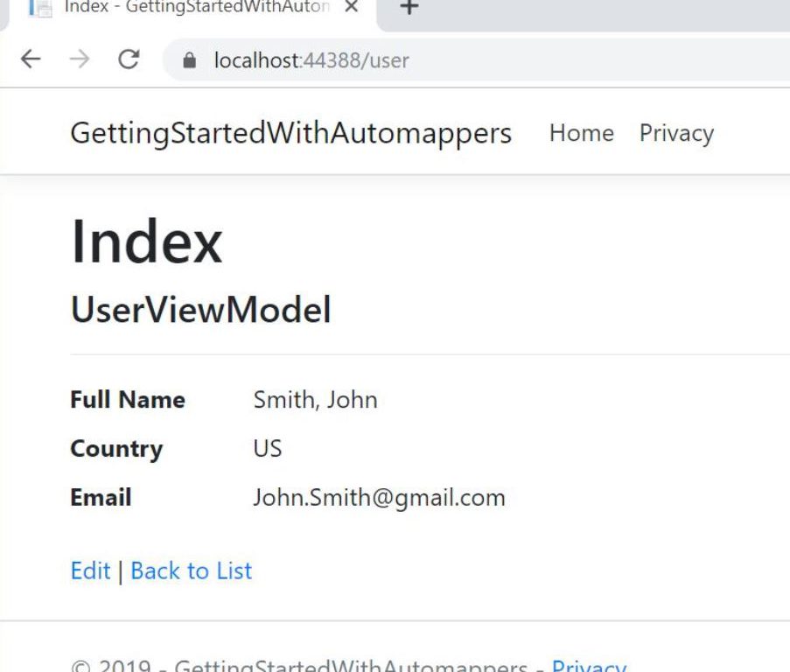This screenshot has width=790, height=672.
Task: Go to Home in the navbar
Action: pyautogui.click(x=581, y=133)
